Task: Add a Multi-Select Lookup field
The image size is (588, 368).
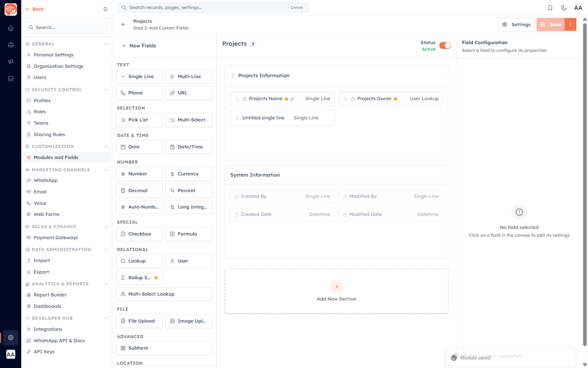Action: point(164,294)
